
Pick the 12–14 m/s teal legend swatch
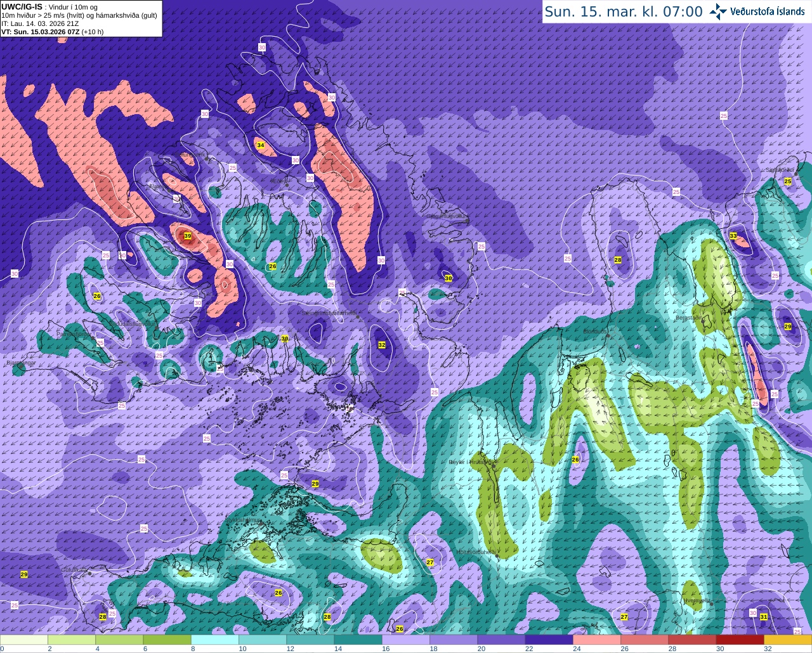310,640
